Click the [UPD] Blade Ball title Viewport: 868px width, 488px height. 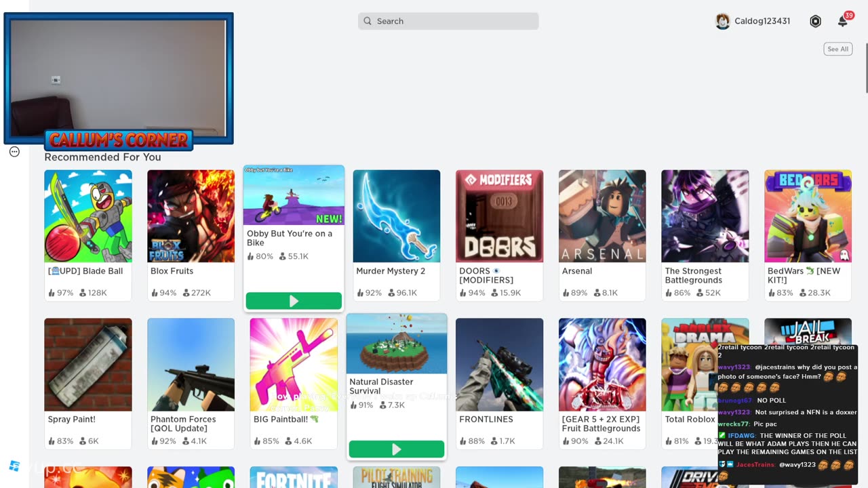tap(85, 271)
